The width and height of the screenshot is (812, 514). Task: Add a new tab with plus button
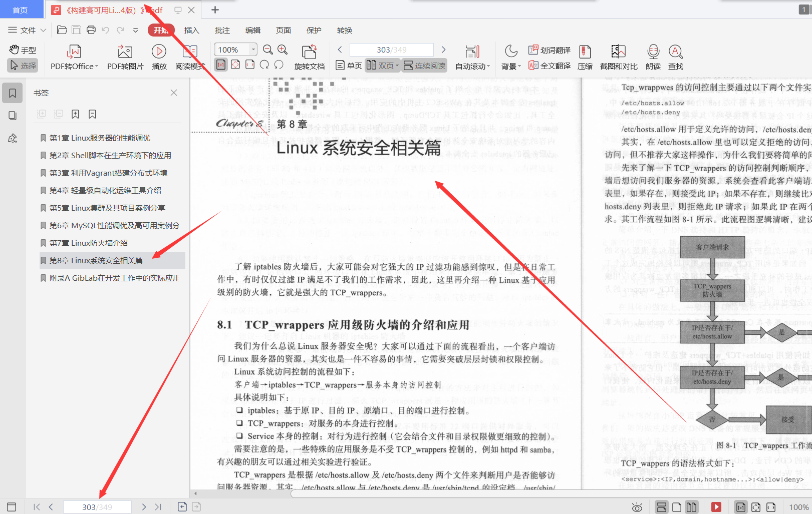point(215,10)
